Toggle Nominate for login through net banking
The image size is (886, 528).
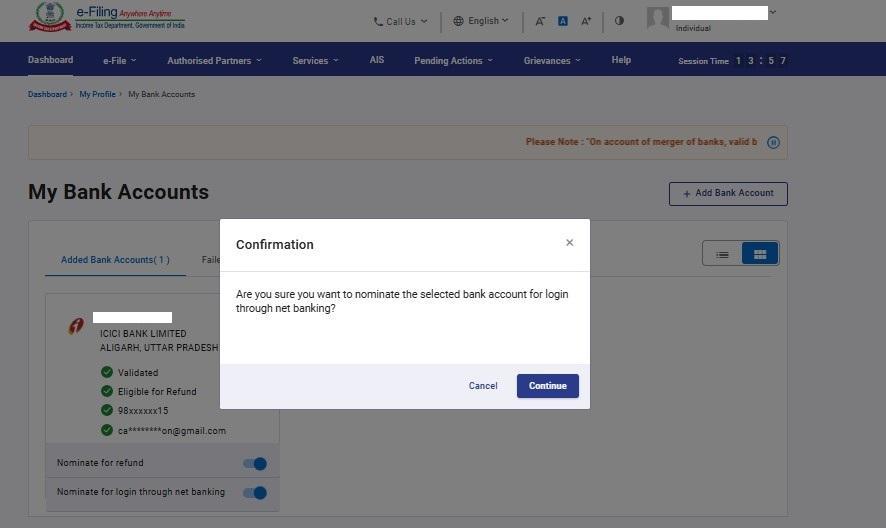[255, 493]
